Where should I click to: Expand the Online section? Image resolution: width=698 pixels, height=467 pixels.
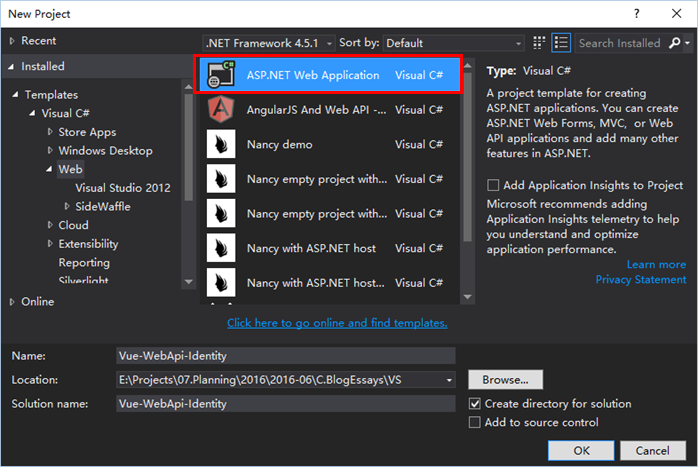12,302
